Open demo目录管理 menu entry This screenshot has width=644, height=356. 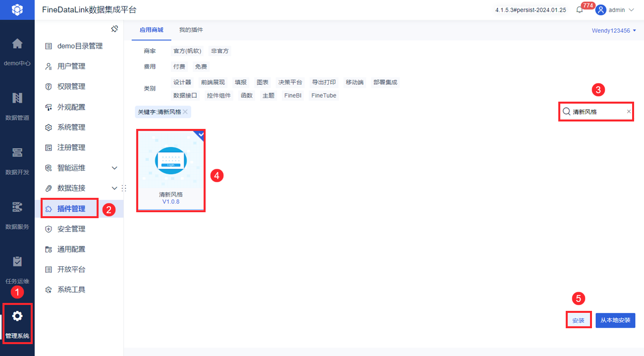(80, 46)
